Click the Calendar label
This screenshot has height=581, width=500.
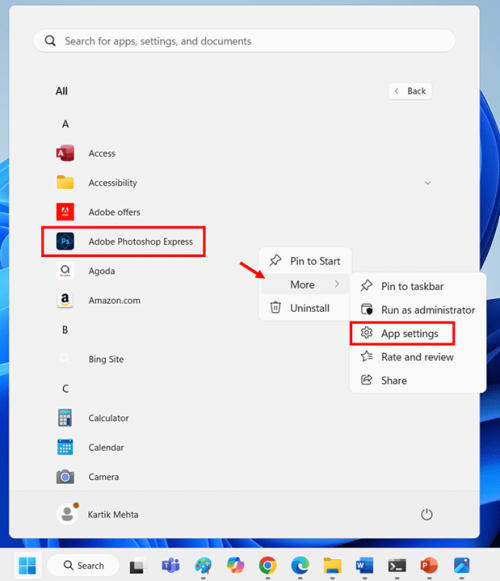(106, 447)
